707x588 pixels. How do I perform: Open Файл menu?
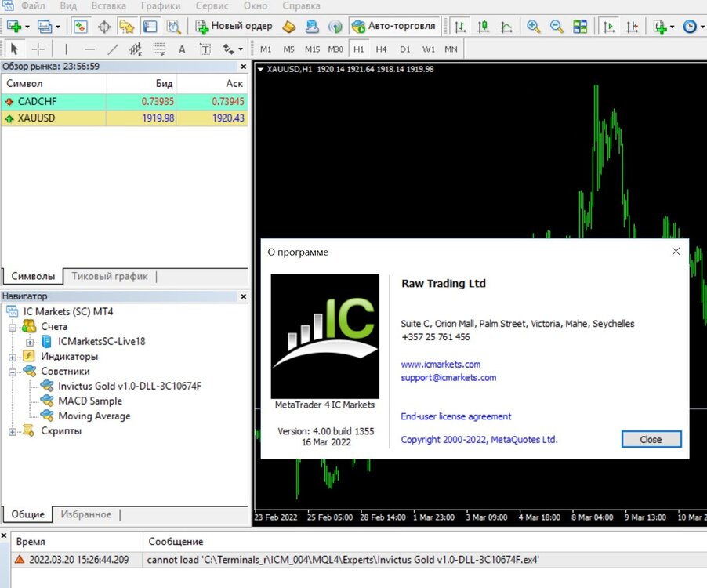coord(33,5)
